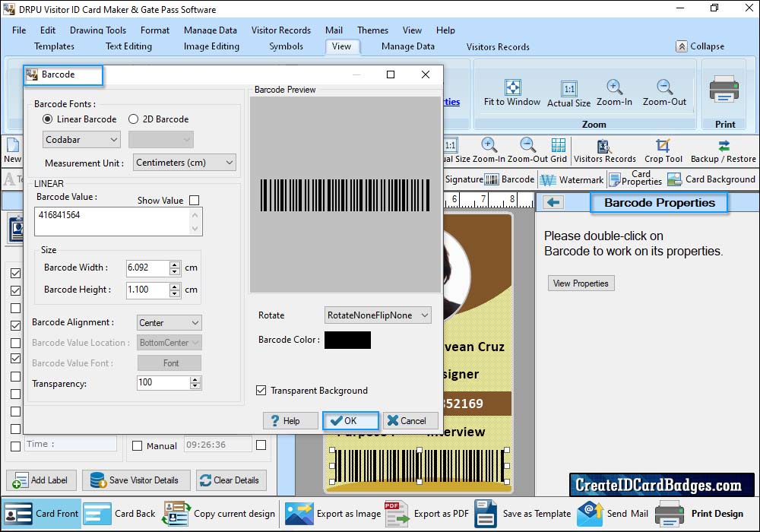Click the black Barcode Color swatch
Viewport: 760px width, 532px height.
coord(347,340)
